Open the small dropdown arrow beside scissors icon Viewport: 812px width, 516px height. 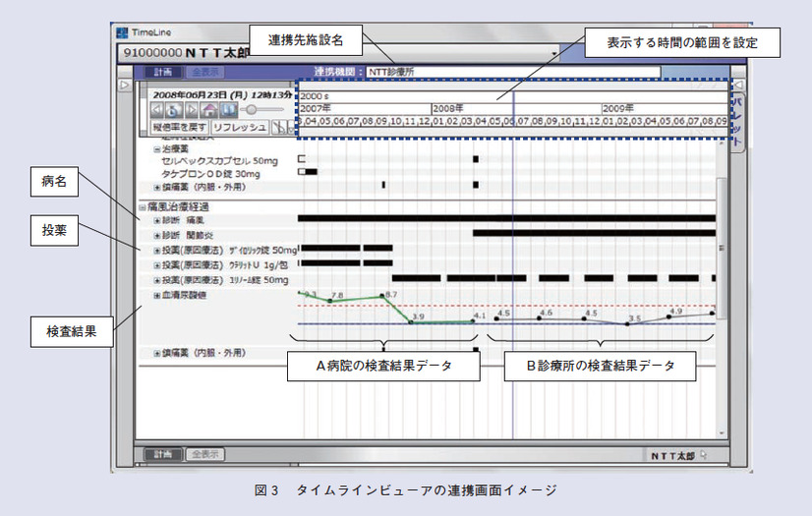pos(291,128)
